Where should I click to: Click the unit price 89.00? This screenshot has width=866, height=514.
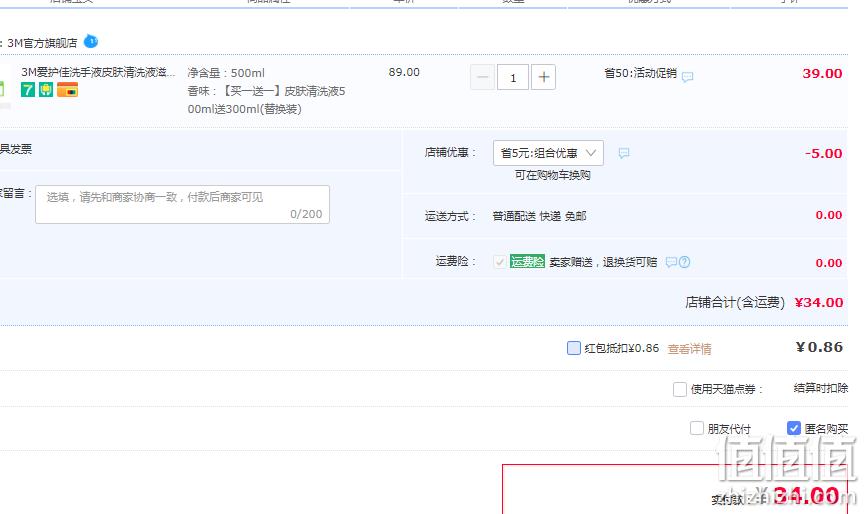(x=404, y=72)
